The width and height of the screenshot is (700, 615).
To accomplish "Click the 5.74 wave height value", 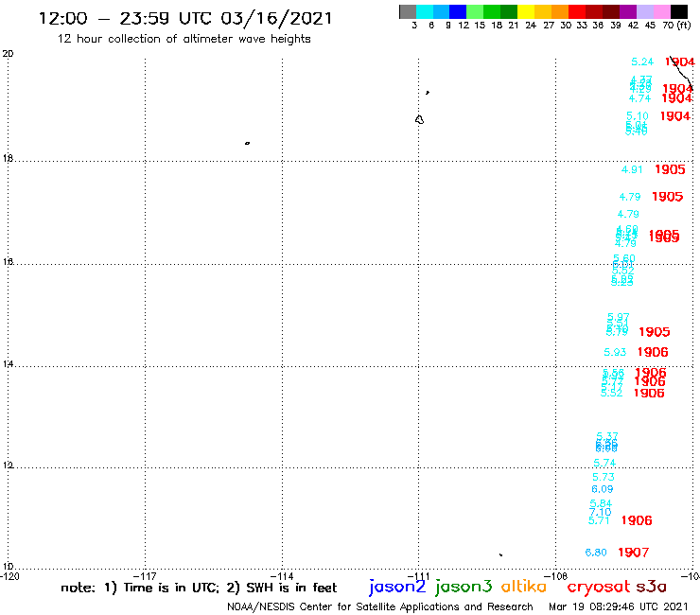I will click(x=604, y=463).
